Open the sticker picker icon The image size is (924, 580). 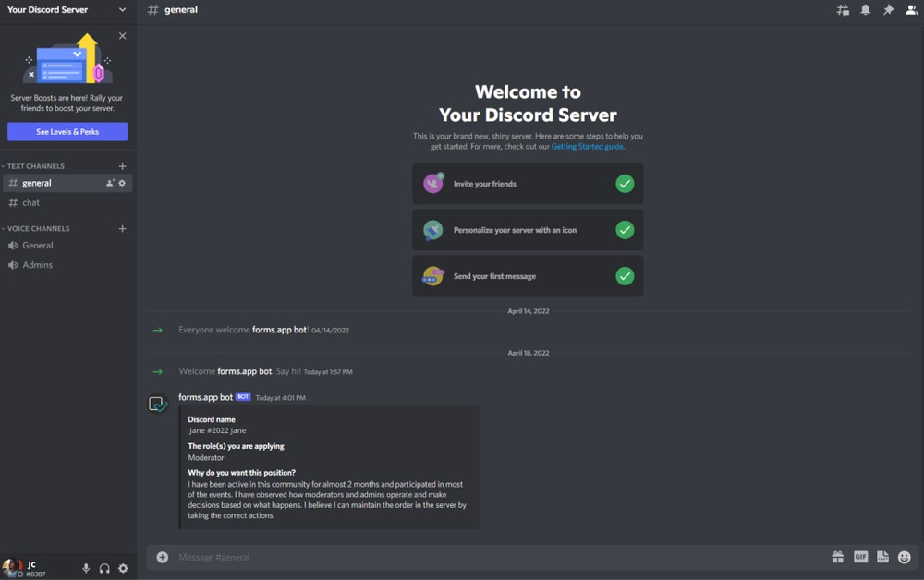[882, 557]
